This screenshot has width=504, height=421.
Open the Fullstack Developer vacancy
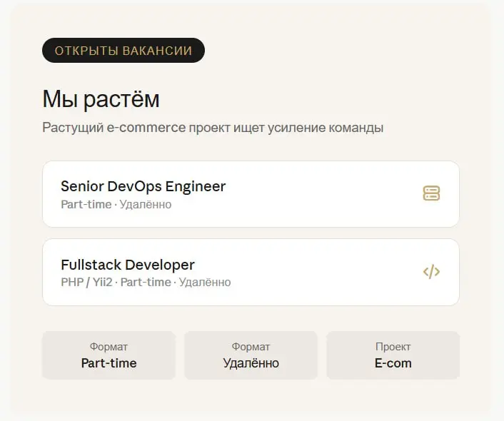[251, 272]
